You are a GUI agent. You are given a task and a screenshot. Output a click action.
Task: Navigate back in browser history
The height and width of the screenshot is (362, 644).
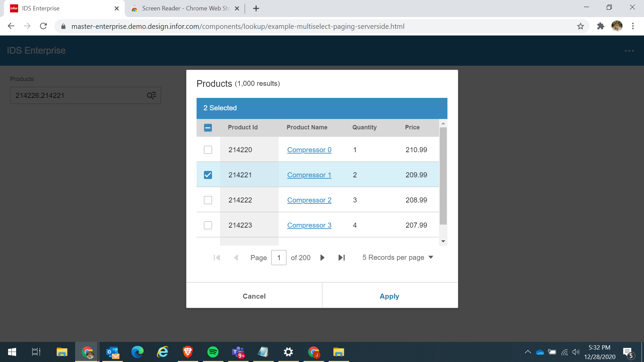(x=11, y=26)
